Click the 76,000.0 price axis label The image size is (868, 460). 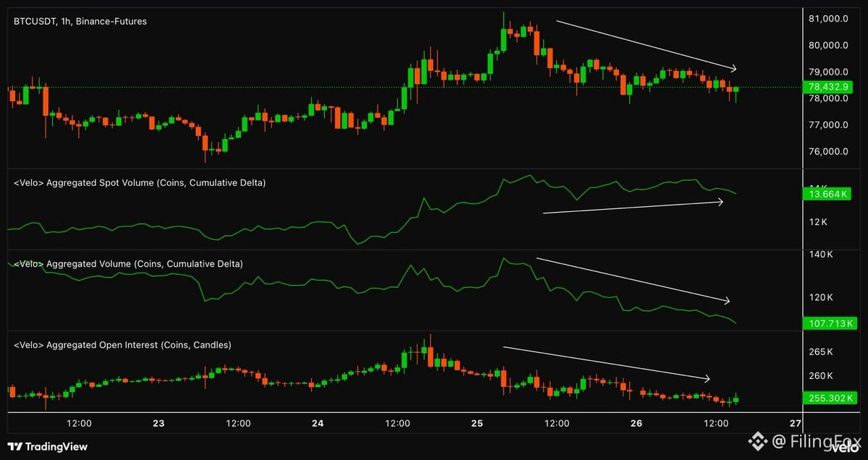click(x=829, y=152)
